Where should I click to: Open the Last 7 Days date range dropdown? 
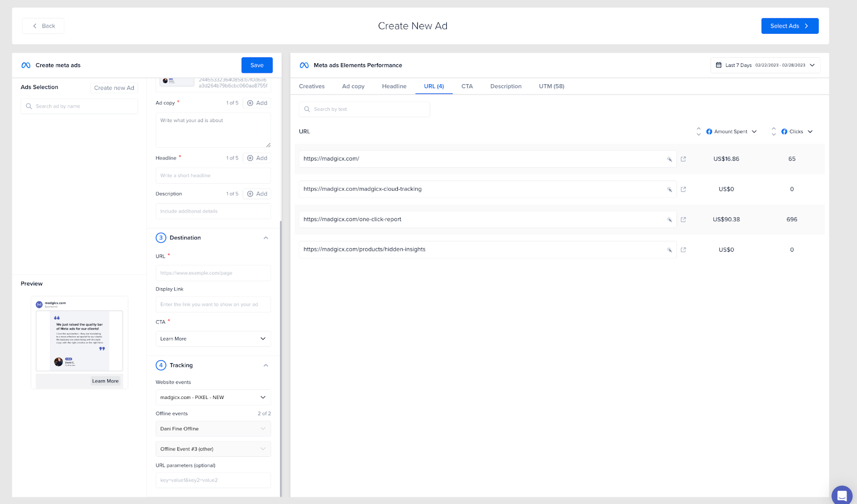click(813, 65)
